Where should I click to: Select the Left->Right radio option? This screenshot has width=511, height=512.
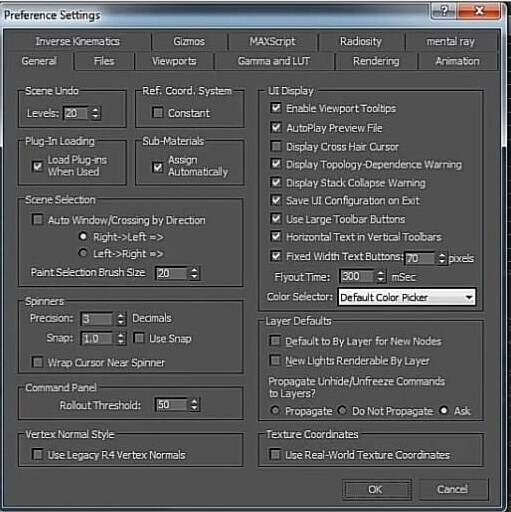click(x=83, y=253)
